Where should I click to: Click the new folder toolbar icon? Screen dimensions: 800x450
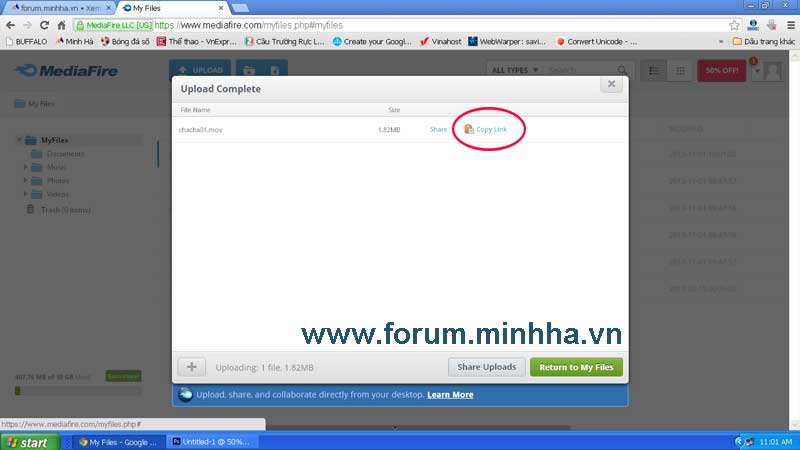pos(248,70)
